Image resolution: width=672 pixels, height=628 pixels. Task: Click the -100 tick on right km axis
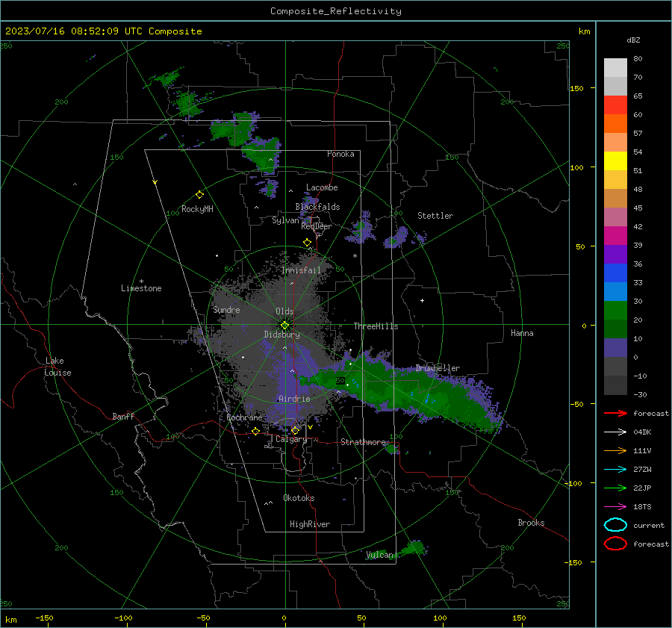573,484
